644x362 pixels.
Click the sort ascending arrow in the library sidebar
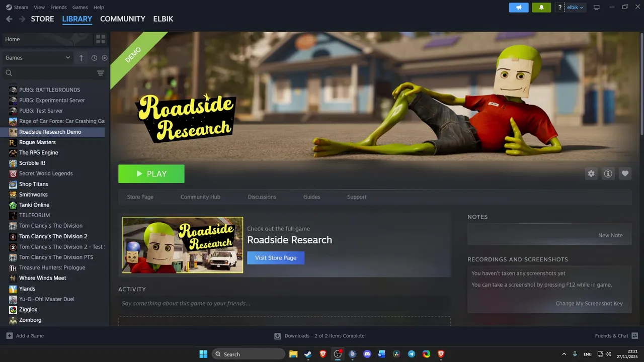[x=81, y=58]
